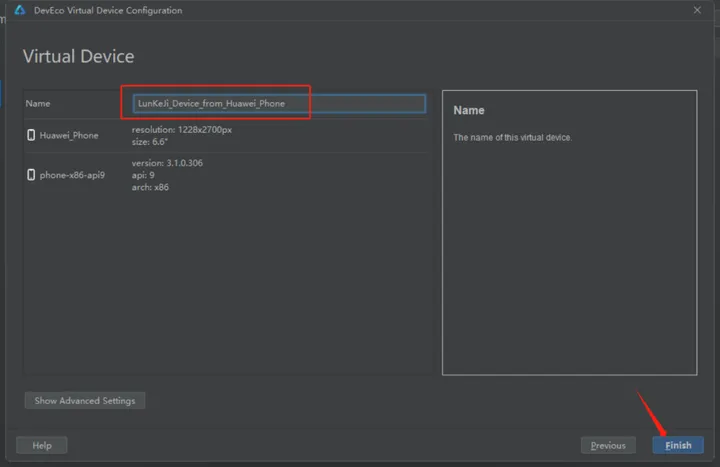Viewport: 720px width, 467px height.
Task: Go back with the Previous button
Action: 608,445
